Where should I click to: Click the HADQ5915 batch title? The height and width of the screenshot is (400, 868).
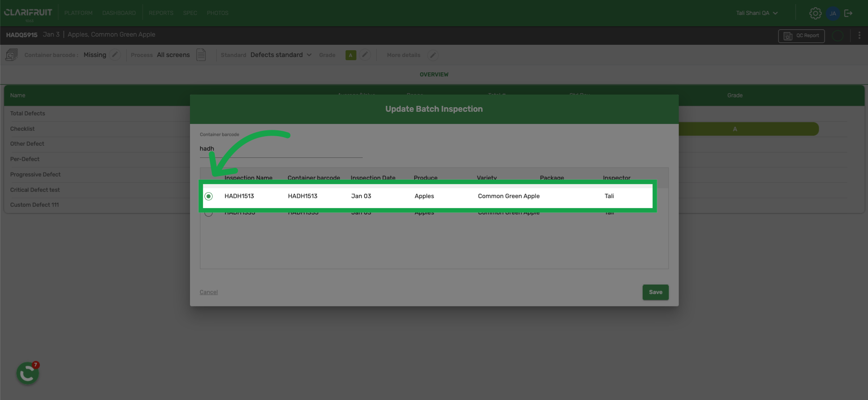tap(22, 35)
